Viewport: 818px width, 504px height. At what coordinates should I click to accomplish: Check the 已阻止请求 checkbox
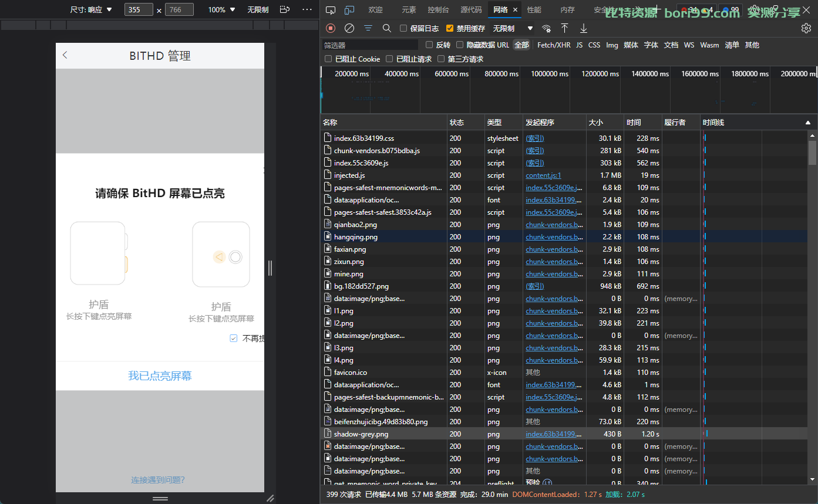pos(389,59)
